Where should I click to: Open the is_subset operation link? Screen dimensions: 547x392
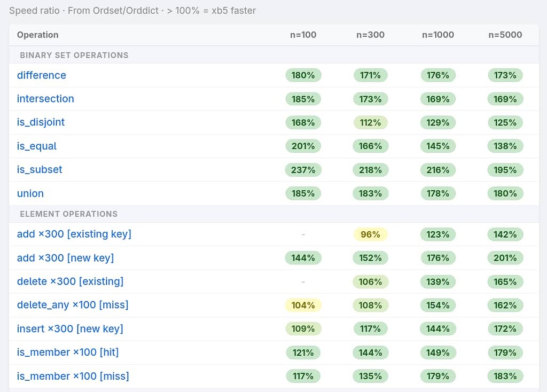click(40, 170)
